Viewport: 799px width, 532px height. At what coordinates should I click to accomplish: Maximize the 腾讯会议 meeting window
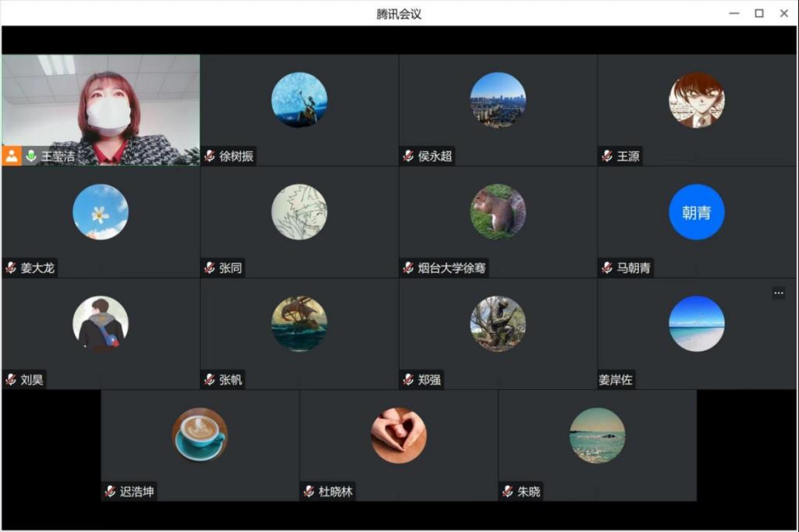pyautogui.click(x=758, y=13)
